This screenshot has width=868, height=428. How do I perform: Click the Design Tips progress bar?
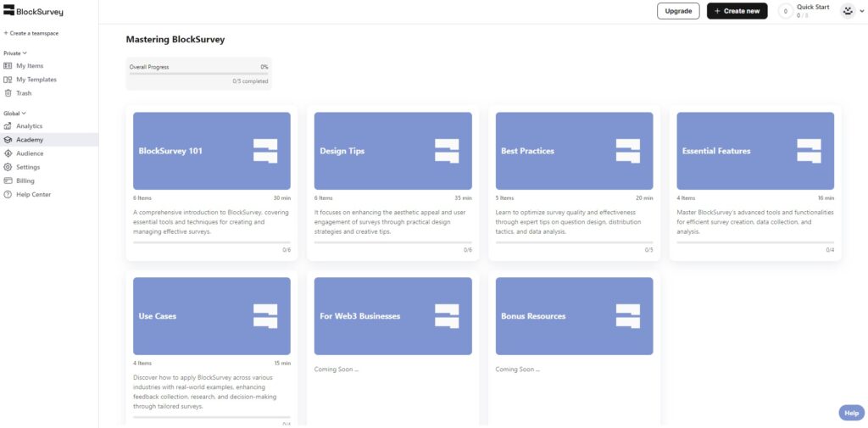[393, 242]
